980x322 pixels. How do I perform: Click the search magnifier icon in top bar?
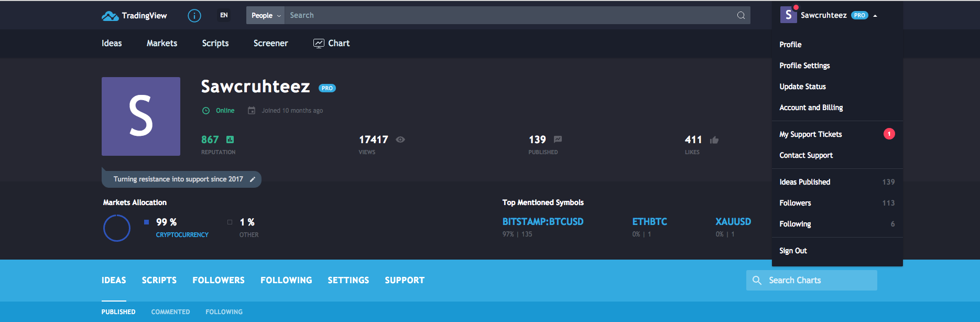click(741, 15)
